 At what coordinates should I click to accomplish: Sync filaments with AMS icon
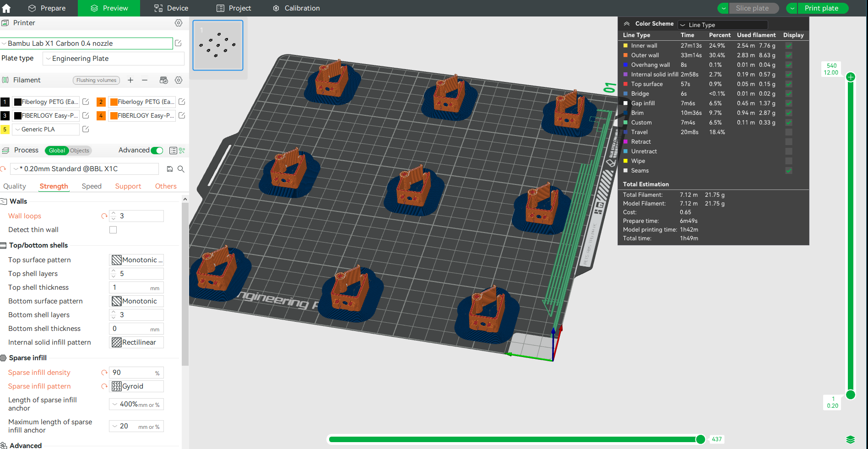163,80
